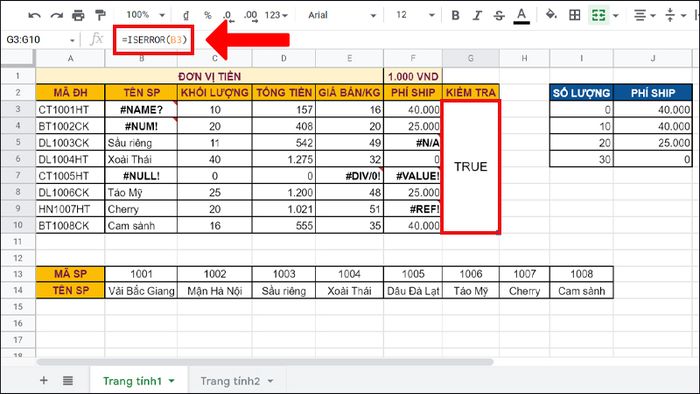Open the borders menu
The image size is (700, 394).
click(575, 16)
